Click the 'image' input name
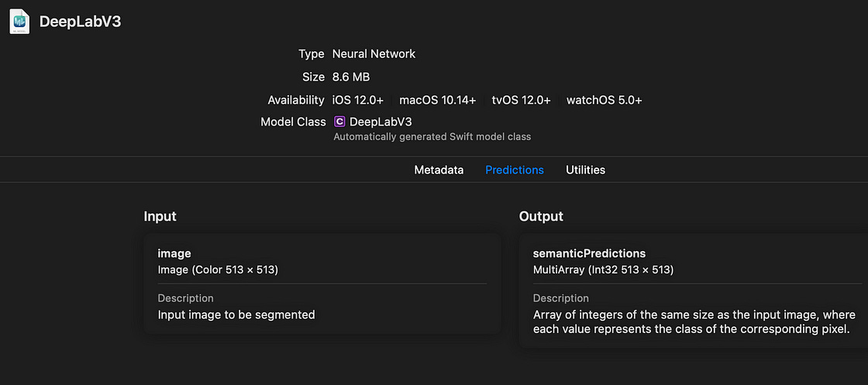This screenshot has width=868, height=385. pos(174,254)
